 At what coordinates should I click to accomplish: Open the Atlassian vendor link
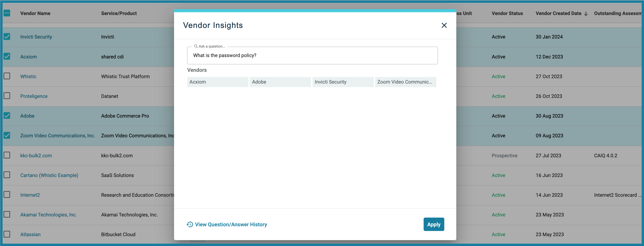coord(30,234)
